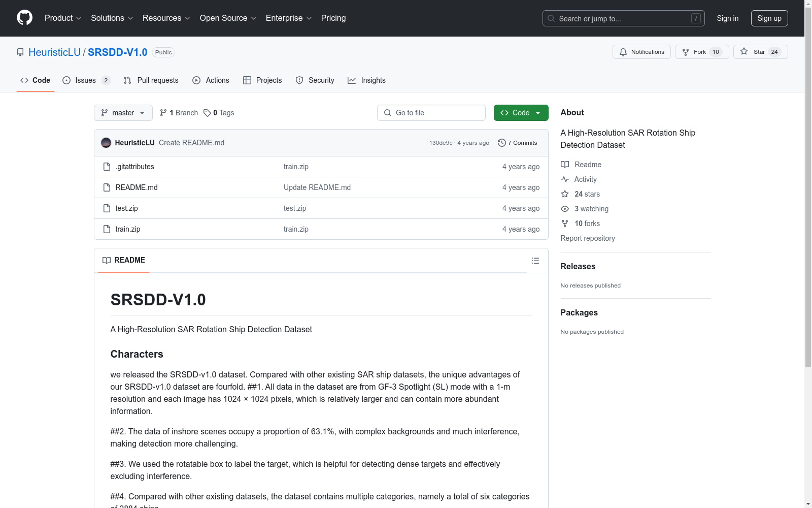Expand the Product menu
This screenshot has height=508, width=812.
(63, 18)
